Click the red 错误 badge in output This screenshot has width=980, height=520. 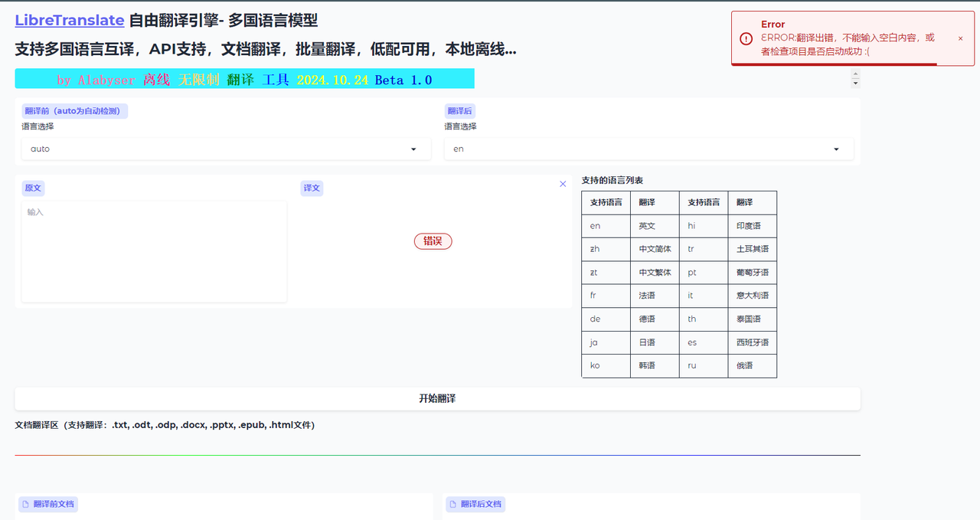point(433,241)
